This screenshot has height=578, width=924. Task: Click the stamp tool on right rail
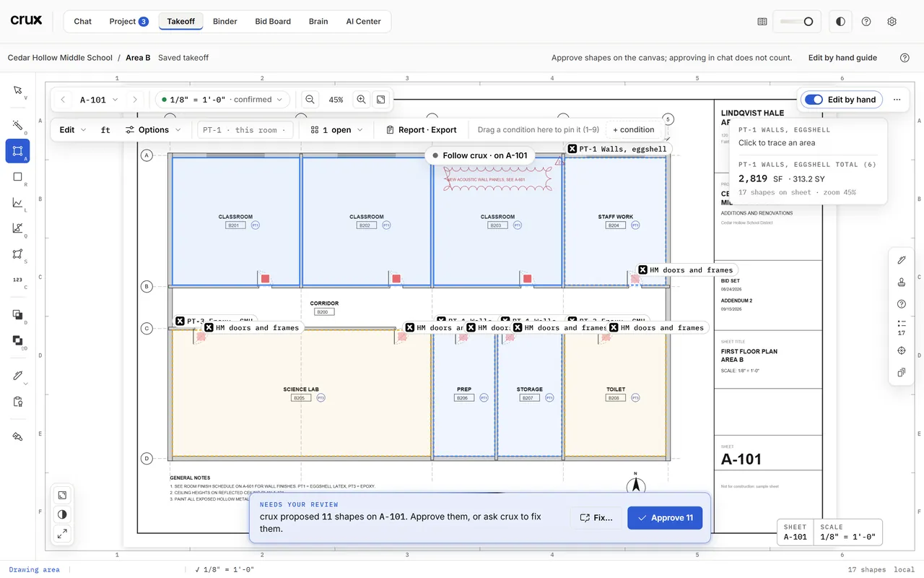901,282
